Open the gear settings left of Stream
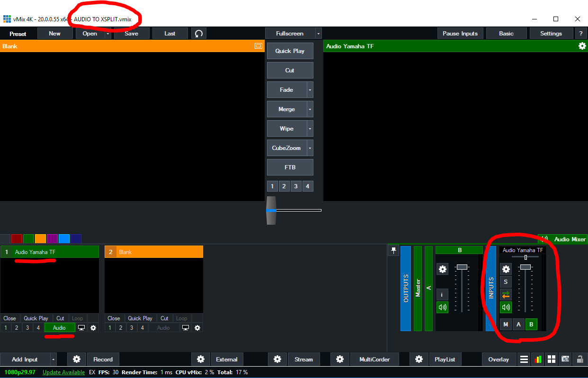Image resolution: width=588 pixels, height=378 pixels. pyautogui.click(x=277, y=359)
